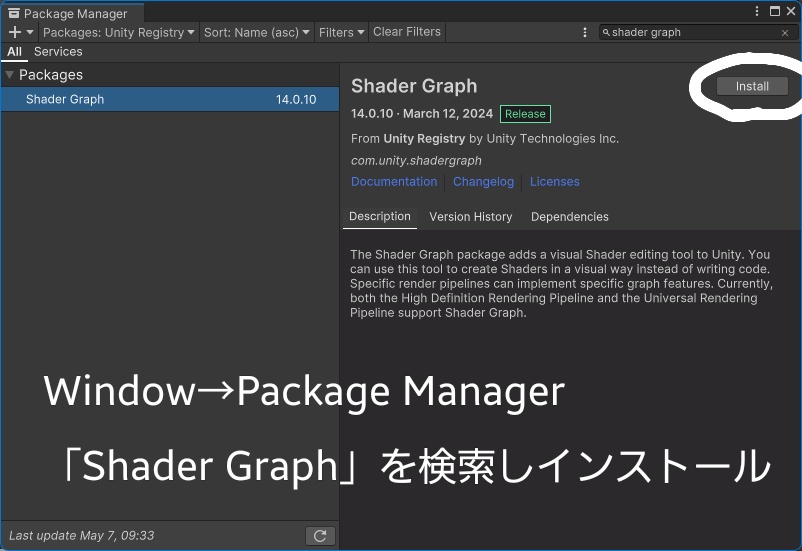Viewport: 802px width, 551px height.
Task: Click the Package Manager window tab
Action: [73, 13]
